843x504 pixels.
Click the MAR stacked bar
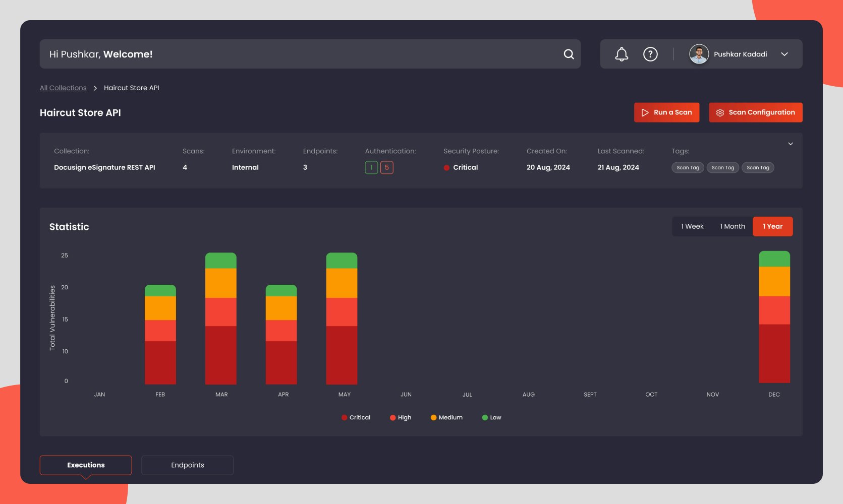(221, 319)
